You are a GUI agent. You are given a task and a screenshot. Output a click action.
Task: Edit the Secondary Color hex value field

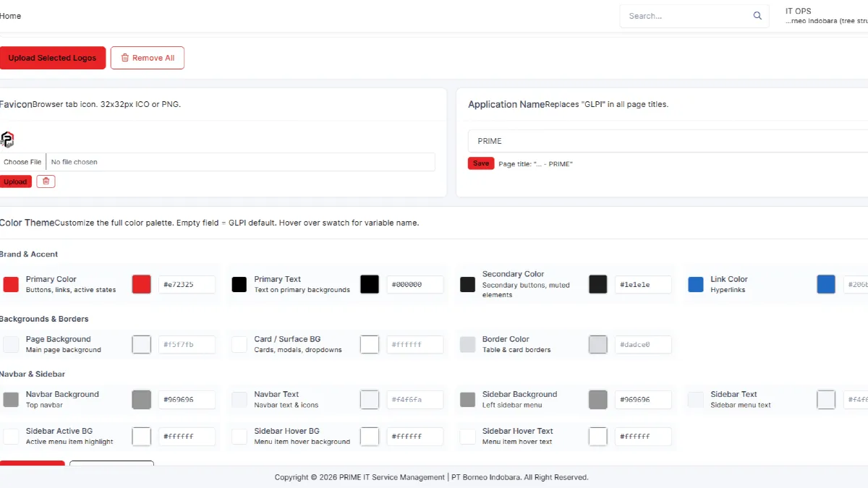(x=643, y=284)
